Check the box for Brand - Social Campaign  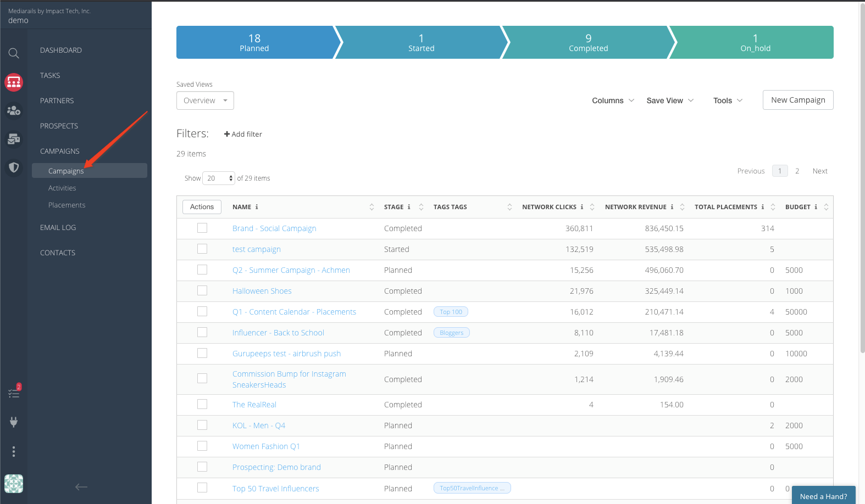pos(202,228)
